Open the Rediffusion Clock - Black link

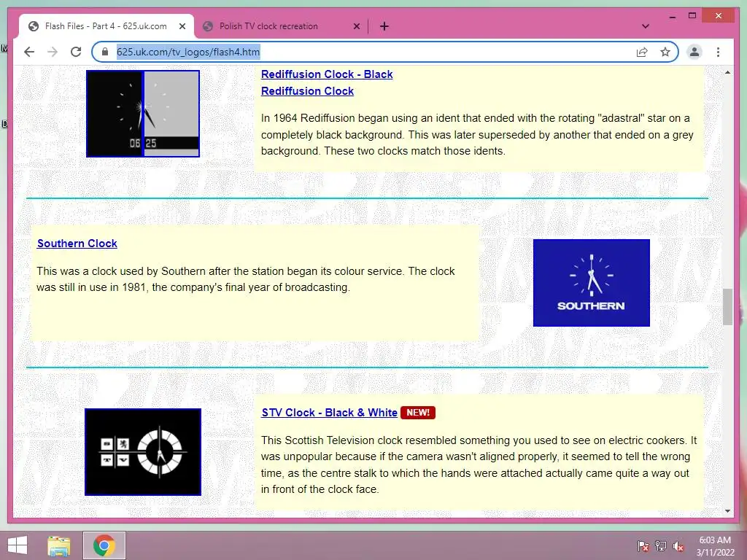[327, 74]
